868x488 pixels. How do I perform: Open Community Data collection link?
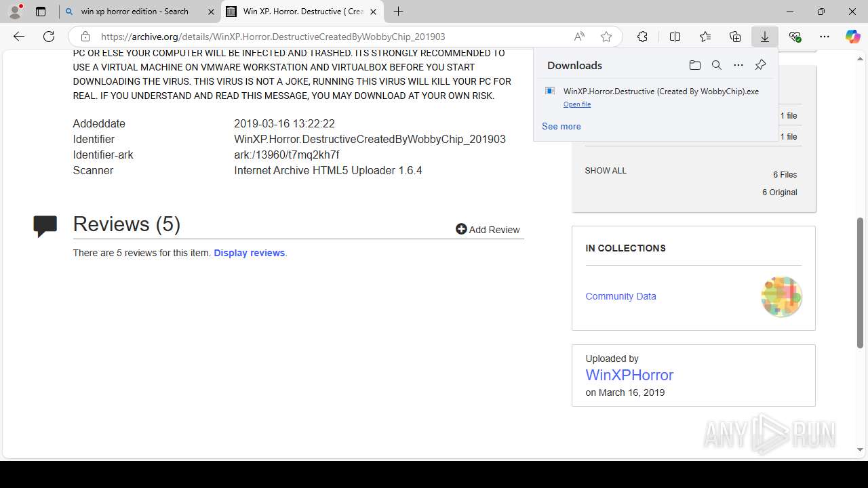tap(620, 296)
